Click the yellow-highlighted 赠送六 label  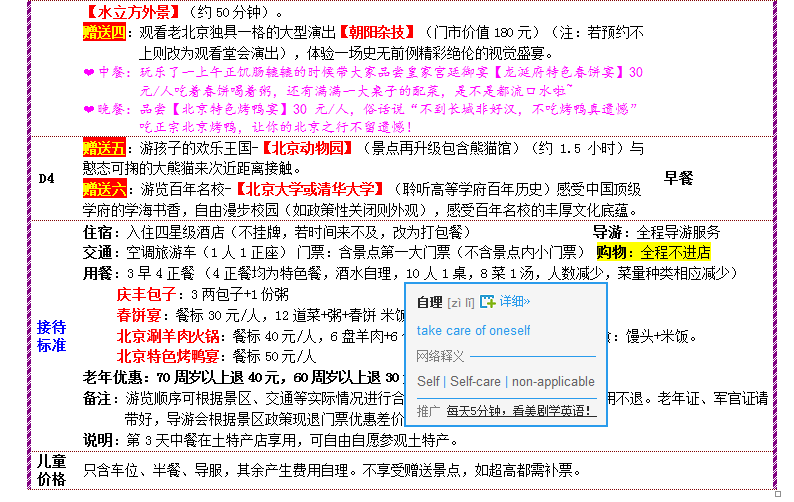[102, 187]
